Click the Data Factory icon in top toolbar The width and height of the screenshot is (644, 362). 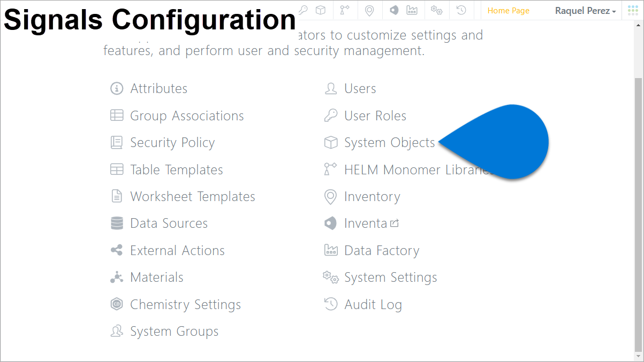point(412,10)
